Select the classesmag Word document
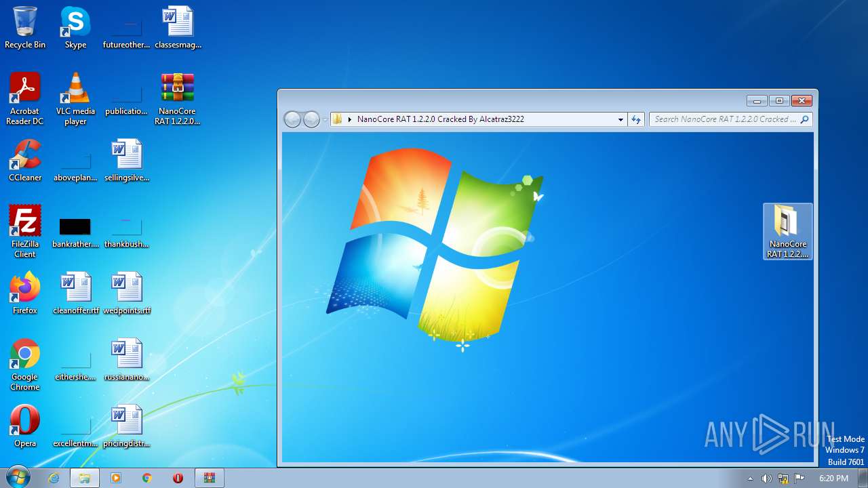 point(178,28)
